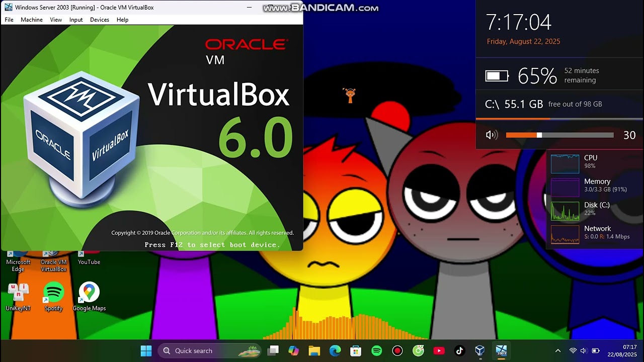Click the 65% battery percentage text

(x=537, y=76)
